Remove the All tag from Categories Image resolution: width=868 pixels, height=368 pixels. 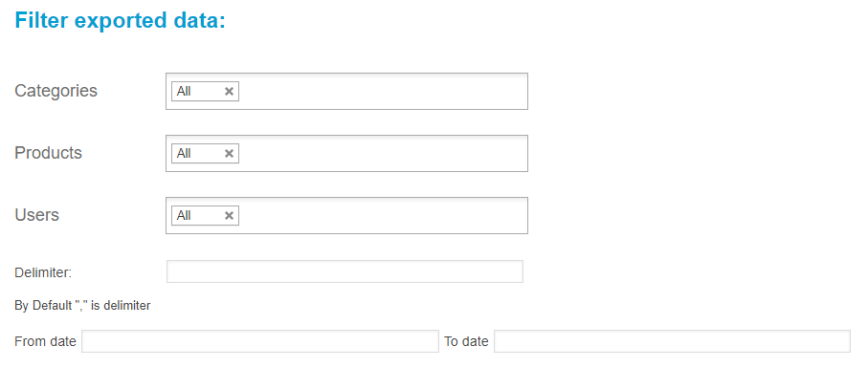(229, 92)
